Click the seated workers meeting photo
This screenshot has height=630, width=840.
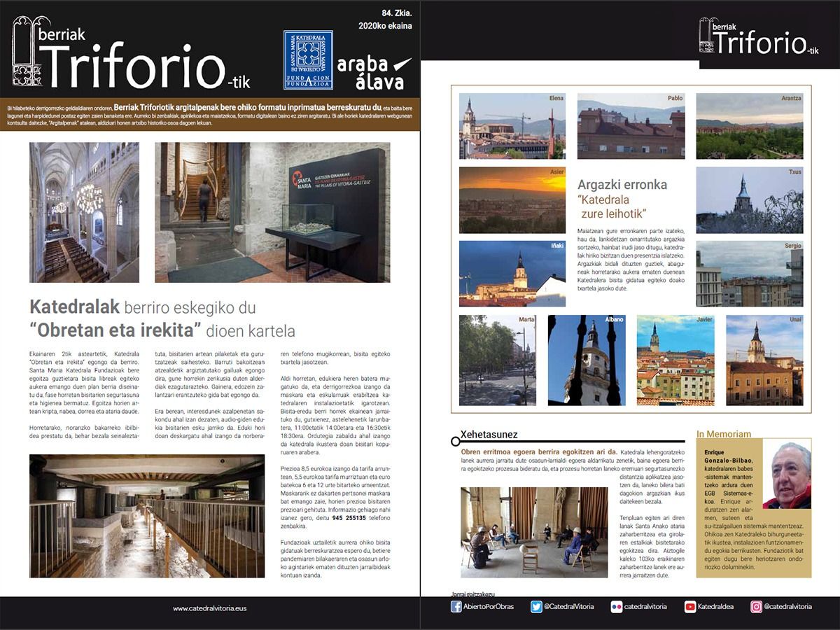(534, 533)
